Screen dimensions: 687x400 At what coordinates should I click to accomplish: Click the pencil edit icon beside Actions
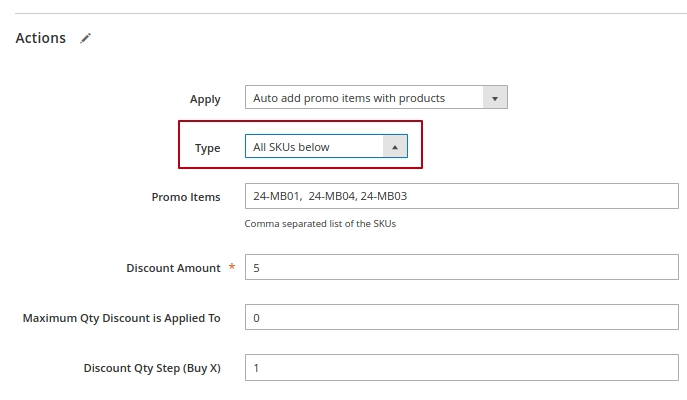pyautogui.click(x=86, y=38)
